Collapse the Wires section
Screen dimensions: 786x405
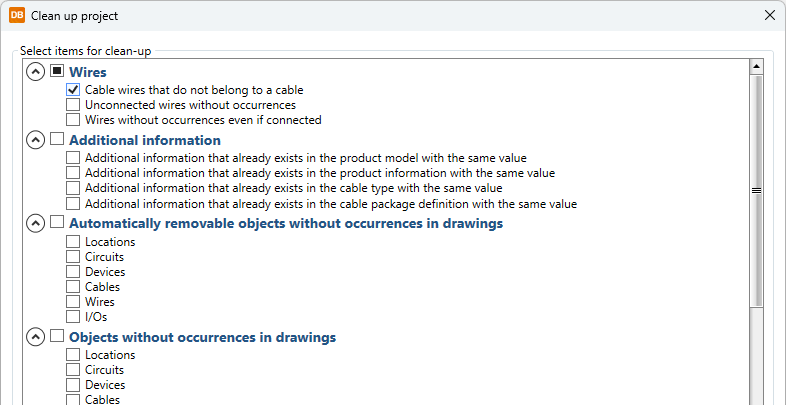coord(35,72)
